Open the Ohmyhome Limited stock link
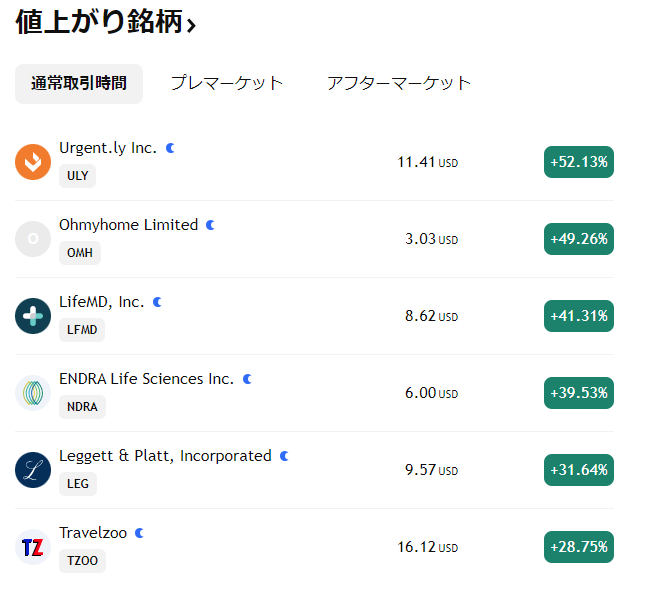The height and width of the screenshot is (590, 662). coord(128,225)
